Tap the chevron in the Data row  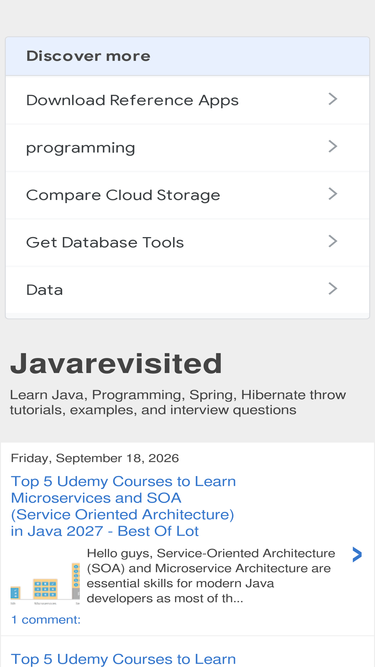tap(333, 289)
